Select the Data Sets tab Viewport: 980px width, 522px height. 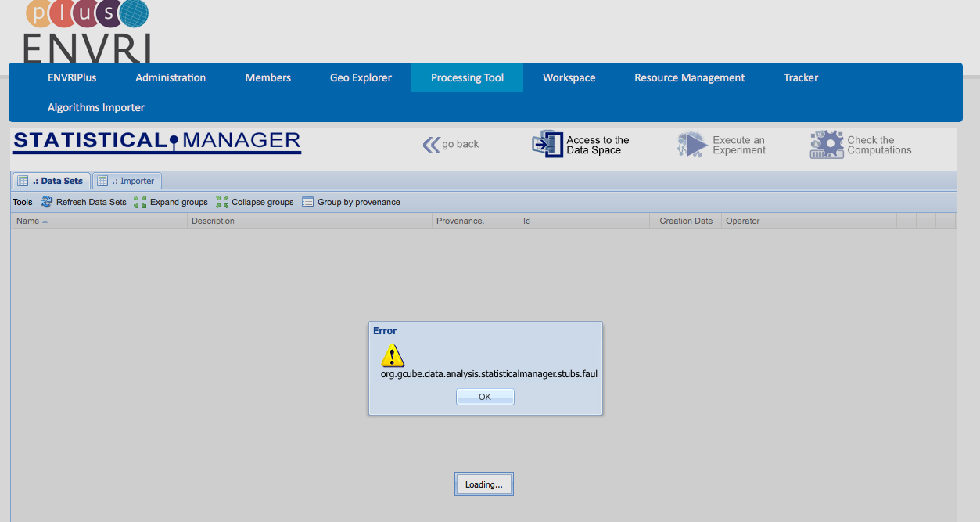point(52,181)
